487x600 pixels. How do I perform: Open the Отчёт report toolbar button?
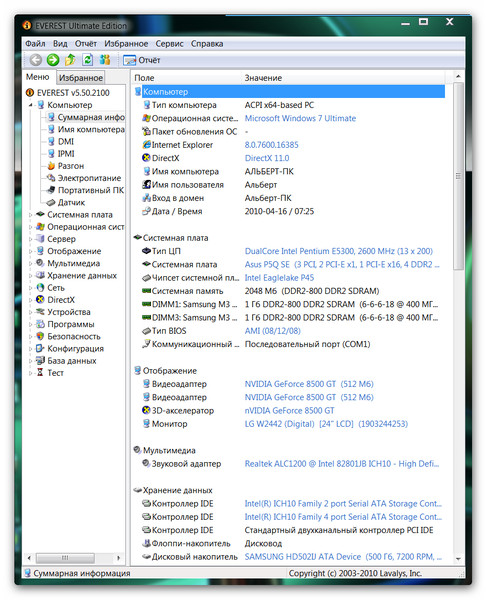coord(142,60)
